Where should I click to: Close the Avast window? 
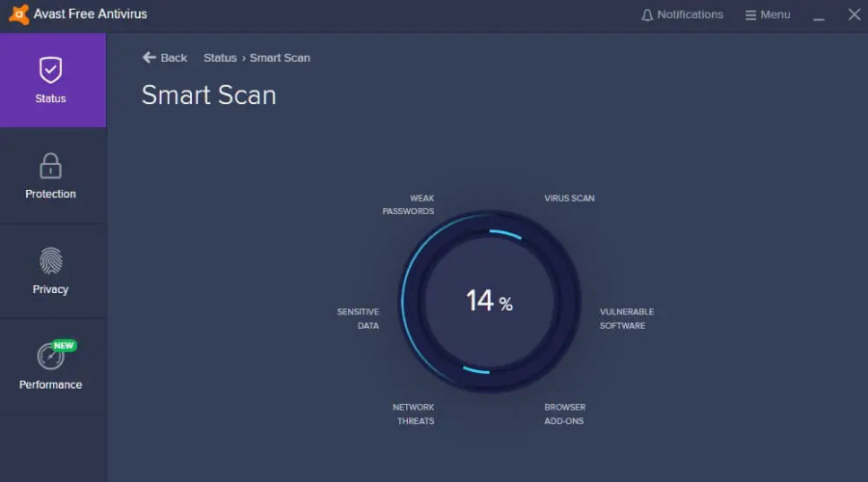pos(854,14)
